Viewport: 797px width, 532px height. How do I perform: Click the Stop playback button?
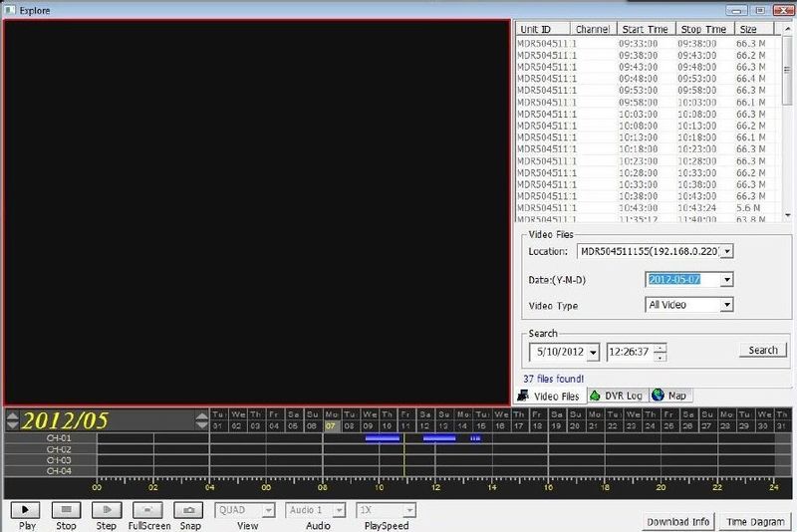(66, 510)
